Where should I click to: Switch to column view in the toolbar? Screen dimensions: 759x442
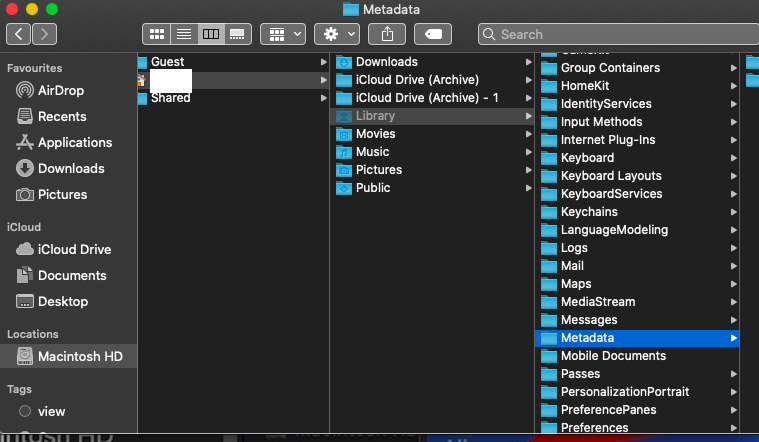[x=211, y=34]
